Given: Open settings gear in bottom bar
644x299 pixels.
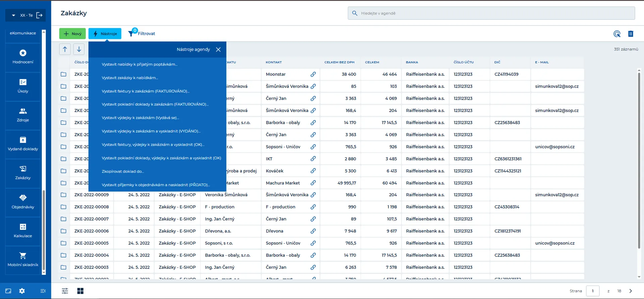Looking at the screenshot, I should click(x=22, y=291).
